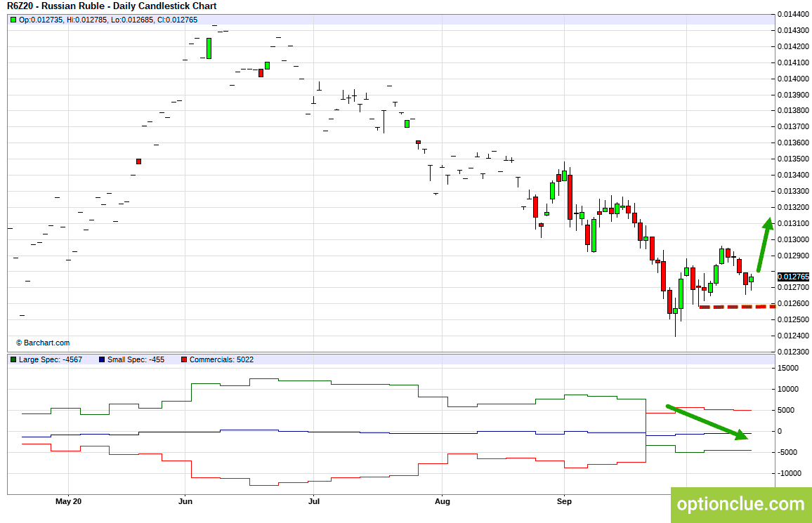The image size is (812, 523).
Task: Click the 0.013600 price axis label
Action: pos(793,143)
